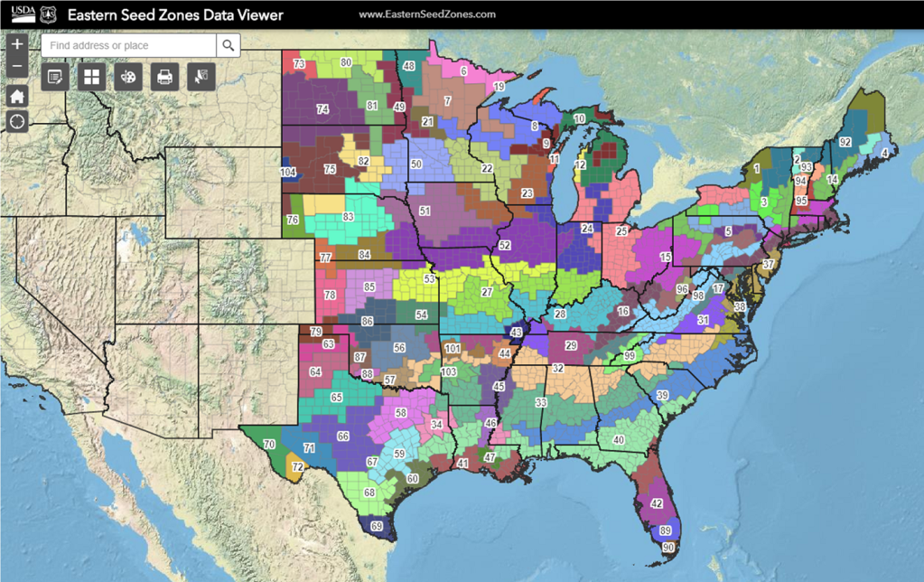Return to the default extent home button
Viewport: 924px width, 582px height.
(x=17, y=96)
